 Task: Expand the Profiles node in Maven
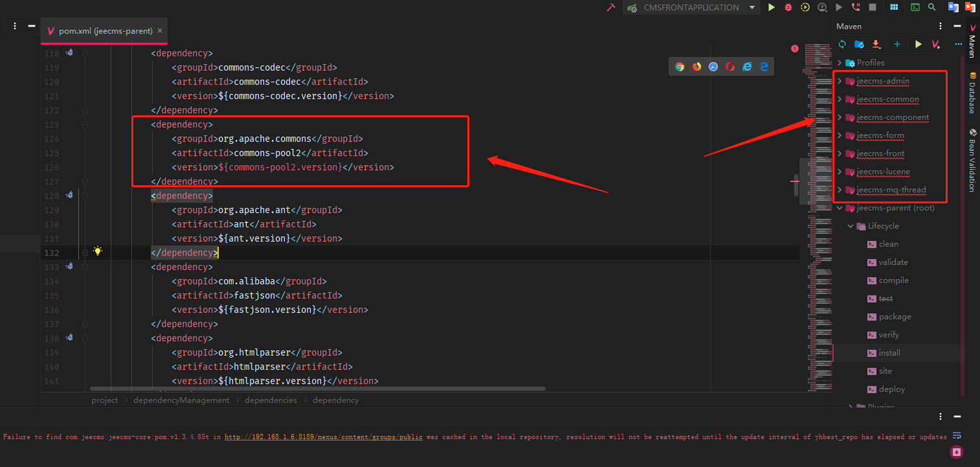[840, 63]
